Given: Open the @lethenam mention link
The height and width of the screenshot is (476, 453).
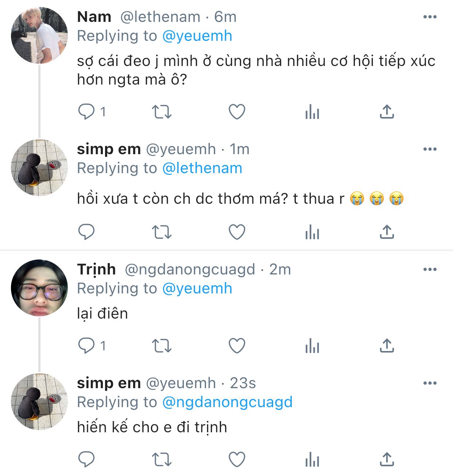Looking at the screenshot, I should point(202,168).
